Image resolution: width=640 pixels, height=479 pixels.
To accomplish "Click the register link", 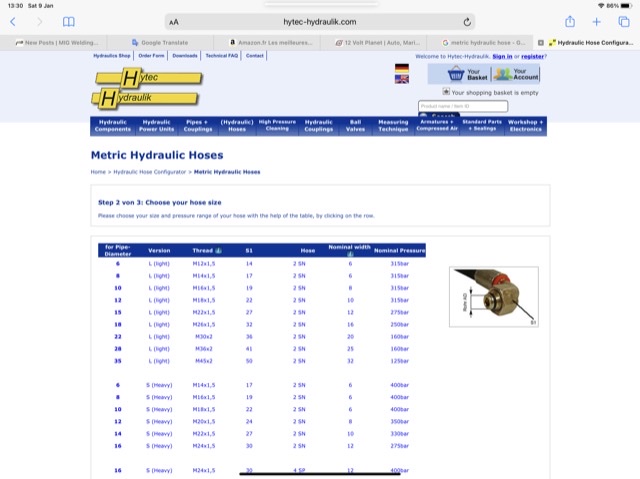I will 533,56.
